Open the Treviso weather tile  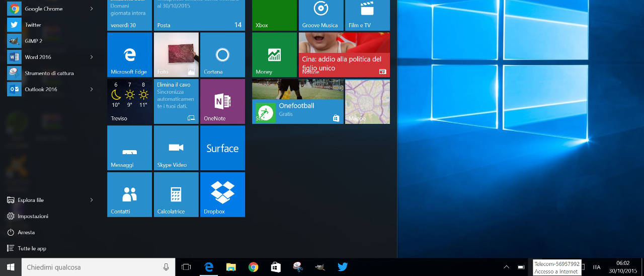point(129,101)
